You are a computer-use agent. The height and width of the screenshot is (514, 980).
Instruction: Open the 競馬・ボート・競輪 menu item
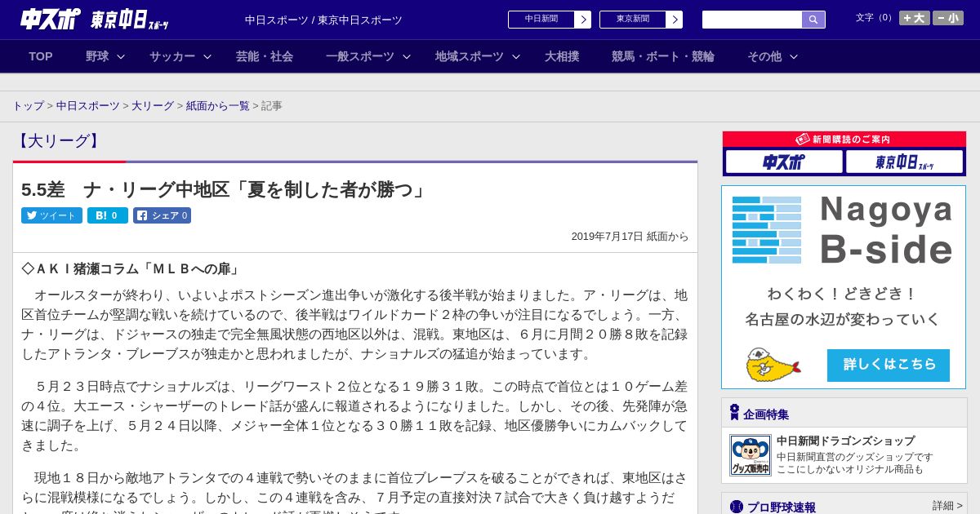(663, 56)
